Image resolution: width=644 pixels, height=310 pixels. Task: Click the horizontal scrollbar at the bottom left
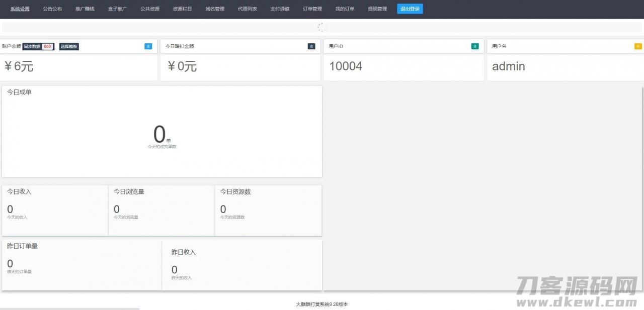pyautogui.click(x=69, y=309)
